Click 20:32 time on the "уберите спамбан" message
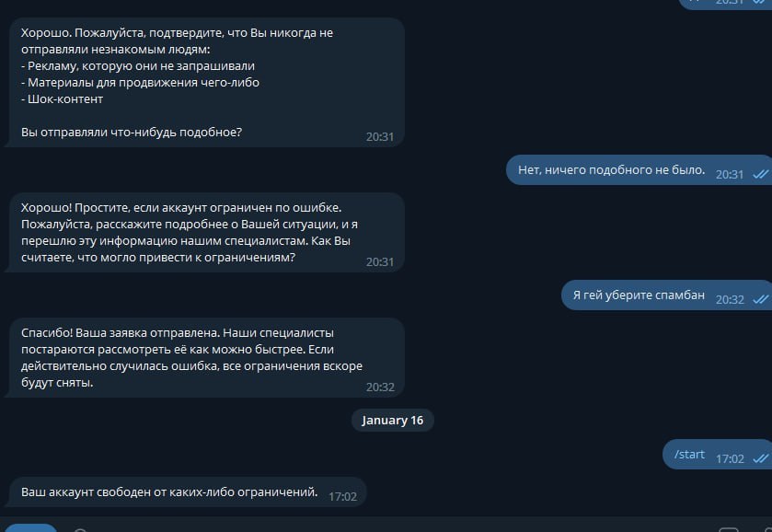772x532 pixels. tap(730, 299)
